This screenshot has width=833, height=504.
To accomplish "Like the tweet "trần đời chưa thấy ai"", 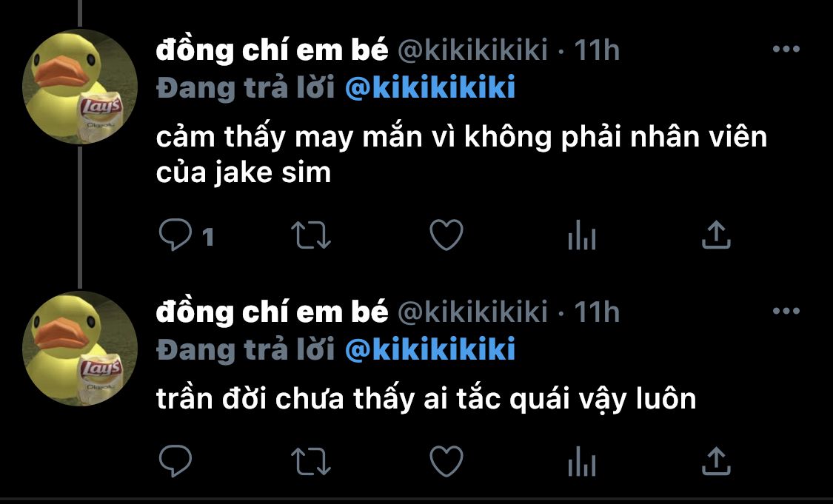I will [x=446, y=461].
